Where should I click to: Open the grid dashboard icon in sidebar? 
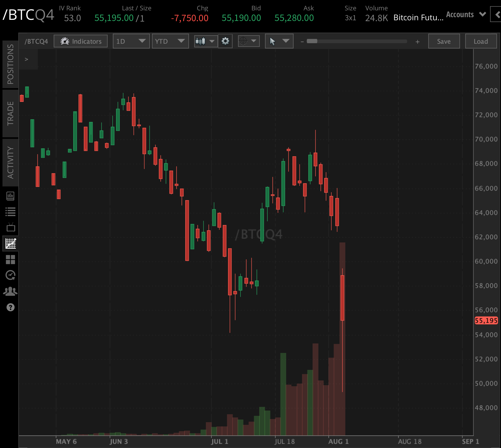click(x=11, y=259)
